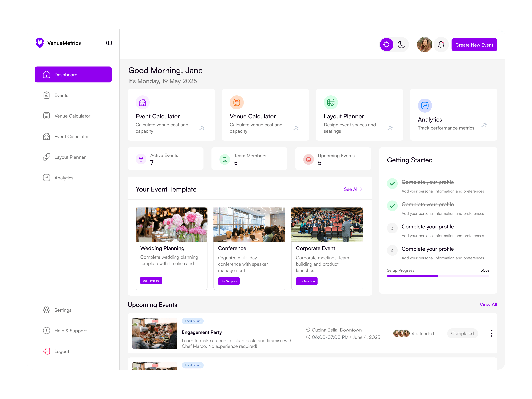Click '4 attended' text
Image resolution: width=532 pixels, height=399 pixels.
point(423,334)
